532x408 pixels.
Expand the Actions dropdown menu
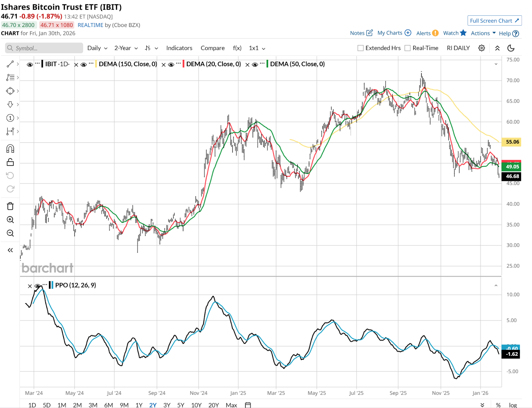[483, 33]
